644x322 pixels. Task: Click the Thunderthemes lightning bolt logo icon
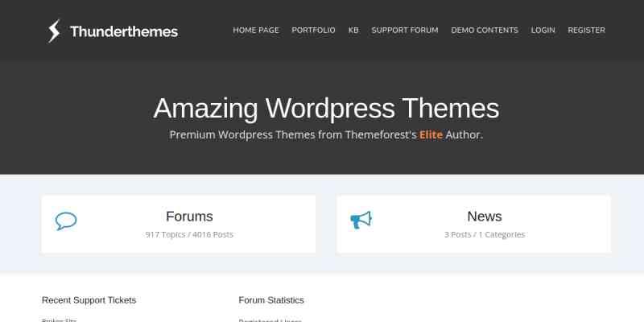[54, 31]
